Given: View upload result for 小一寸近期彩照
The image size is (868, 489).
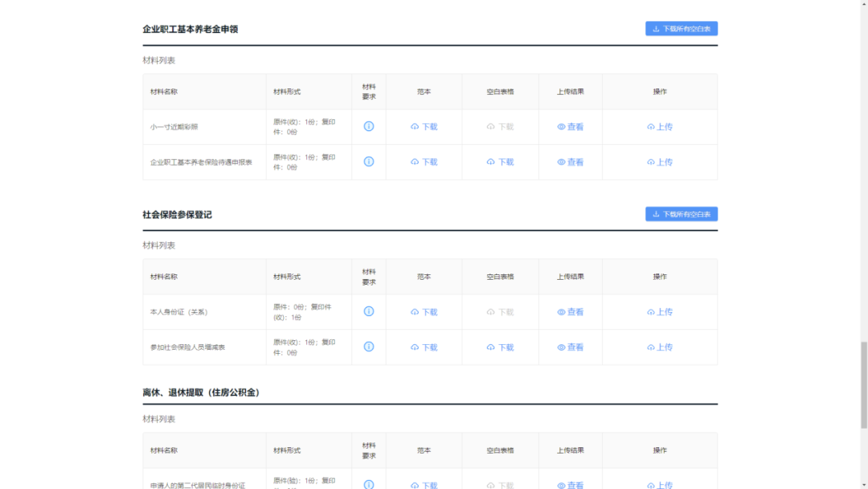Looking at the screenshot, I should point(570,127).
